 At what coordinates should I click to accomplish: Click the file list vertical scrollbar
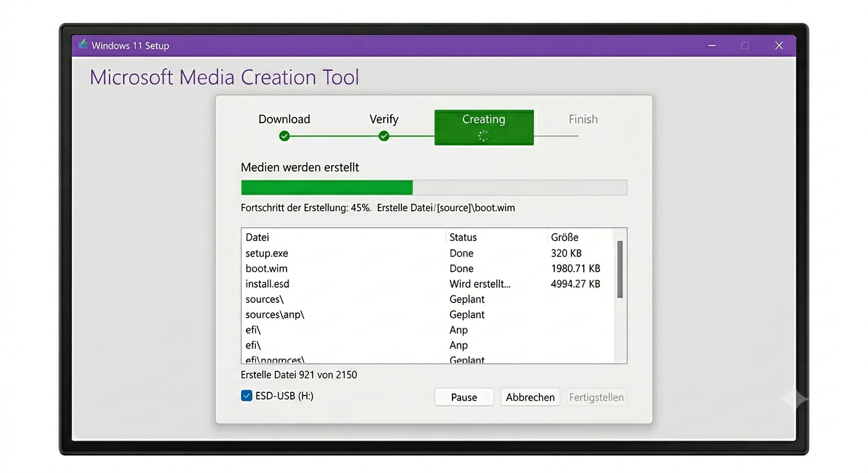620,270
